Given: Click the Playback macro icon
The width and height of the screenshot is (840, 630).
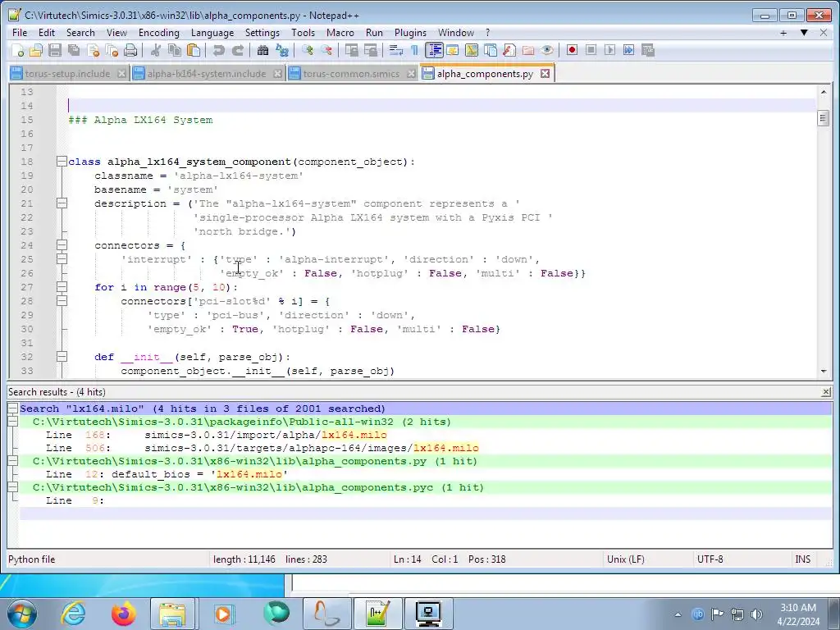Looking at the screenshot, I should click(609, 50).
